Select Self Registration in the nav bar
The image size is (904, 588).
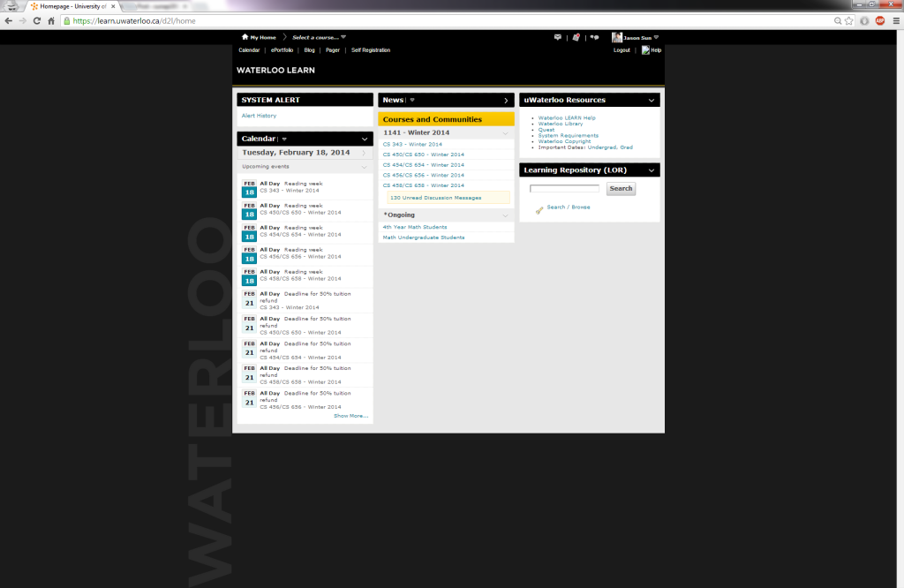tap(370, 50)
